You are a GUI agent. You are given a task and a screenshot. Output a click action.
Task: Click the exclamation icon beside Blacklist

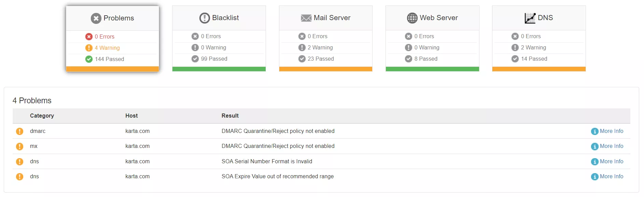(x=205, y=18)
